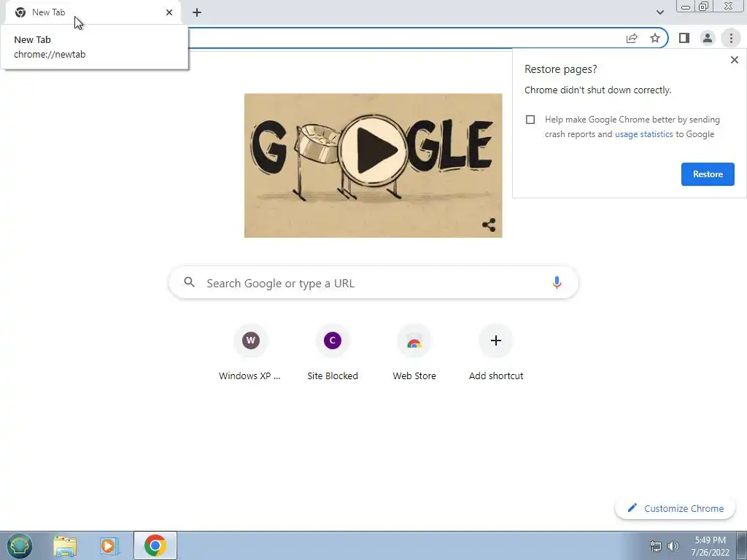Viewport: 747px width, 560px height.
Task: Open the profile avatar menu
Action: [x=708, y=38]
